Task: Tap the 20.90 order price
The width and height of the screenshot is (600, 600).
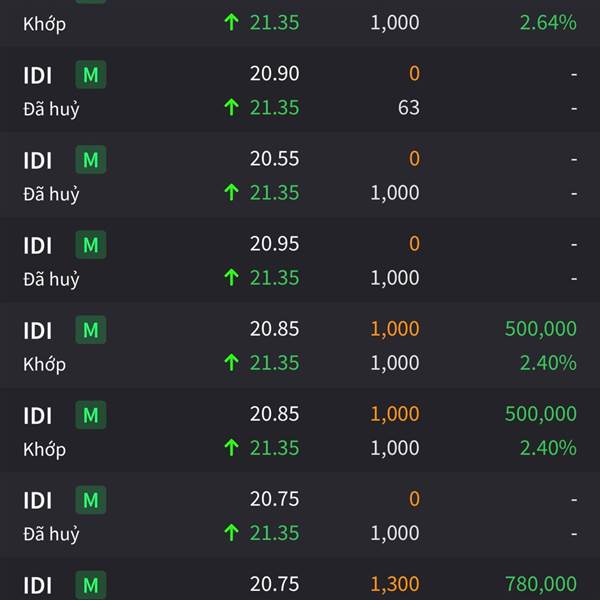Action: coord(274,73)
